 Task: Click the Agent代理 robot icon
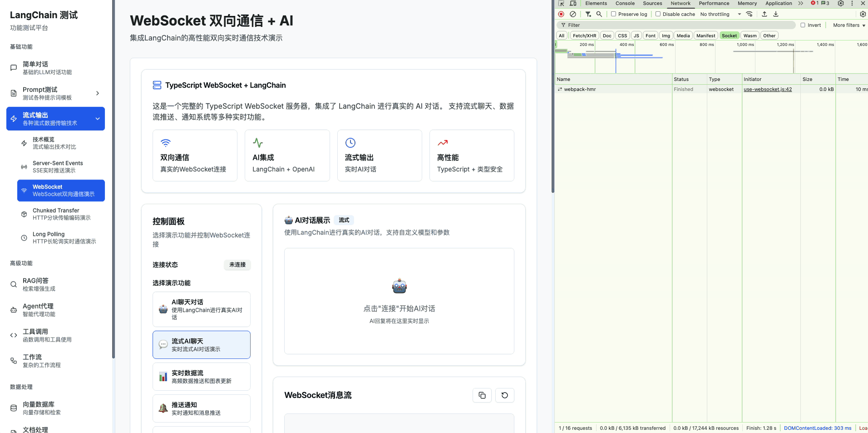click(14, 310)
